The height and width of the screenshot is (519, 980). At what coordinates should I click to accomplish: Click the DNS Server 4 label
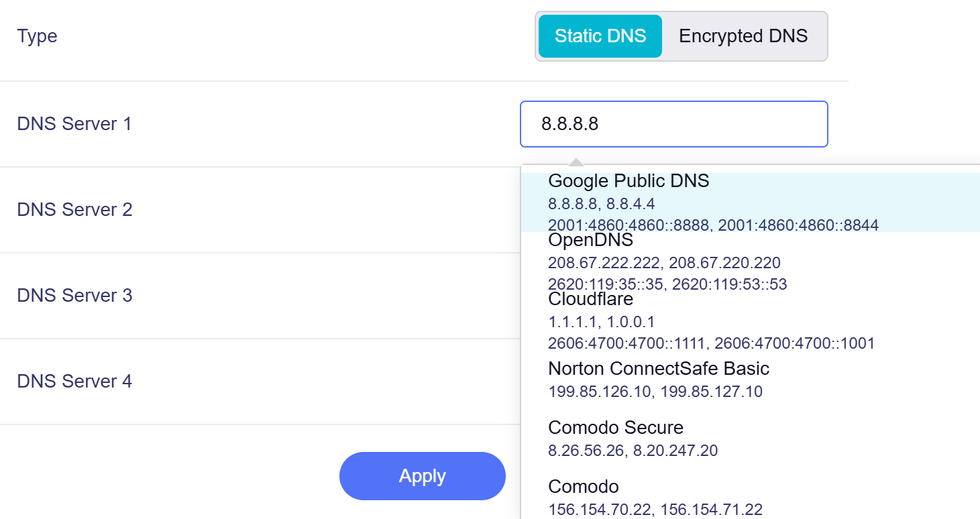coord(74,382)
